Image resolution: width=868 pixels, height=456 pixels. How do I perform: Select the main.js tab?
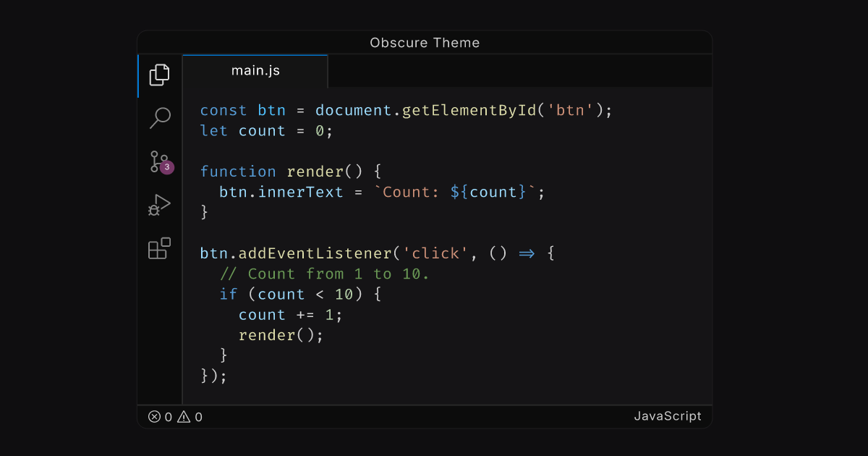[x=255, y=71]
